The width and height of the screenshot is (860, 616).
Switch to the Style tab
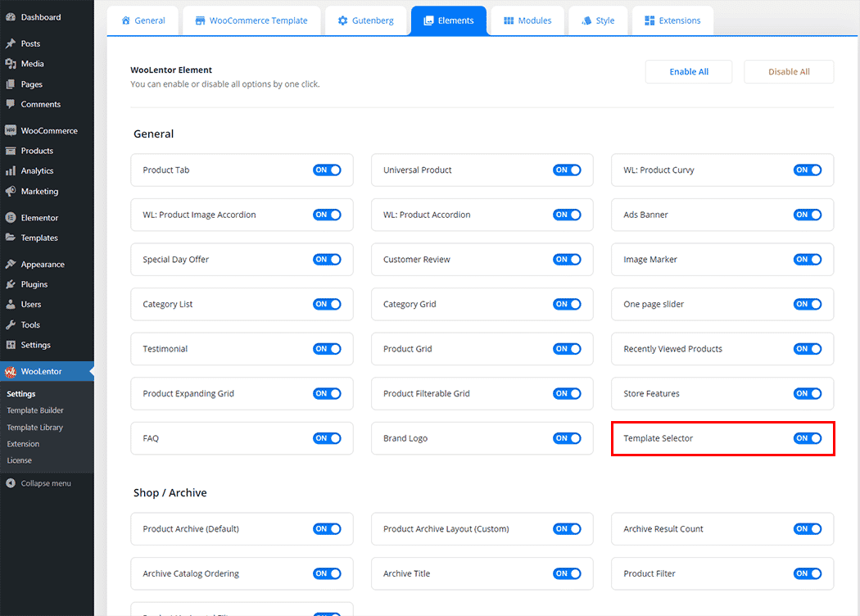[599, 20]
